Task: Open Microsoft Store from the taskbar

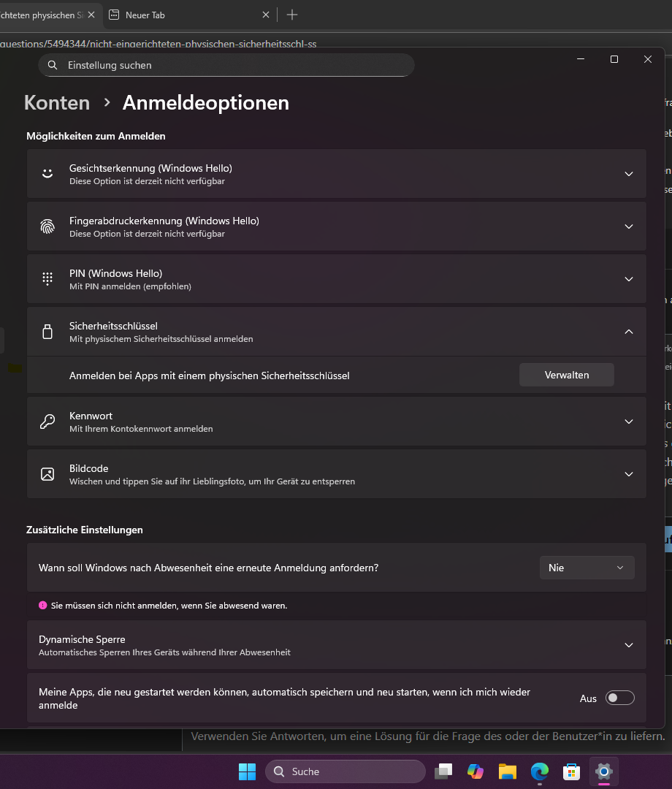Action: (571, 771)
